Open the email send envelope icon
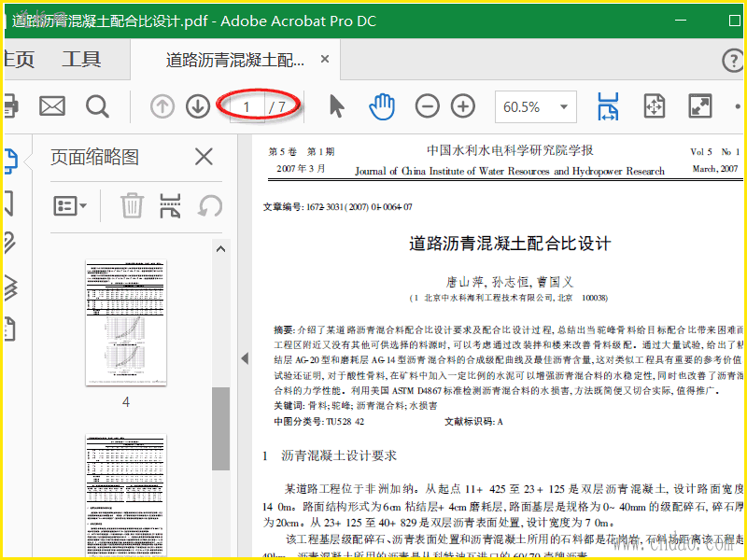The width and height of the screenshot is (747, 560). 52,106
